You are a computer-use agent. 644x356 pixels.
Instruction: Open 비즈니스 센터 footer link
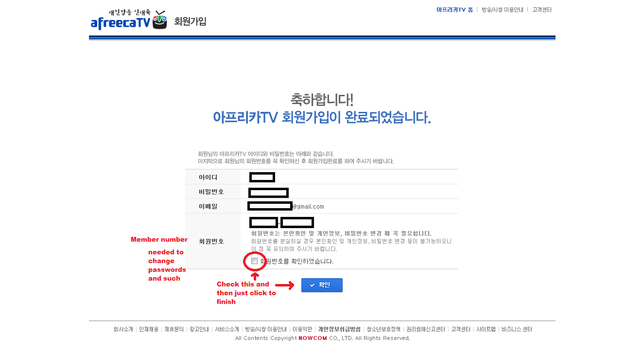[517, 329]
